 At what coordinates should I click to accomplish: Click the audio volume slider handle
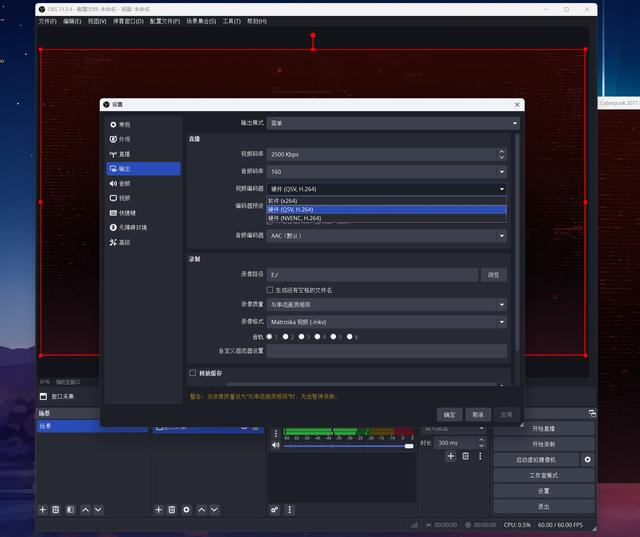tap(409, 446)
